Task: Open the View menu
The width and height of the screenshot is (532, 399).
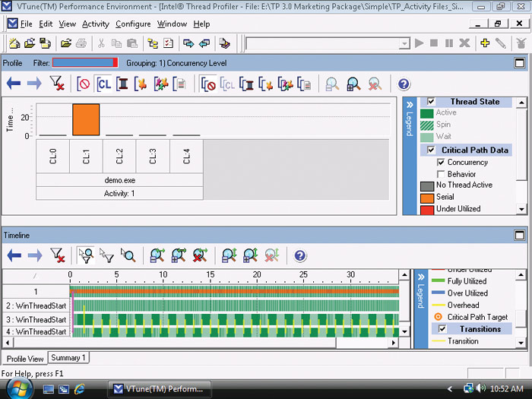Action: pyautogui.click(x=67, y=24)
